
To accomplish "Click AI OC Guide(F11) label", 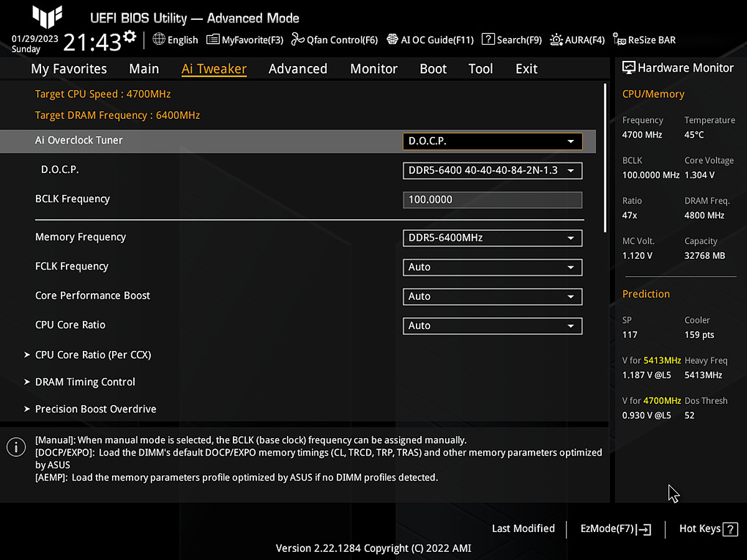I will tap(437, 40).
